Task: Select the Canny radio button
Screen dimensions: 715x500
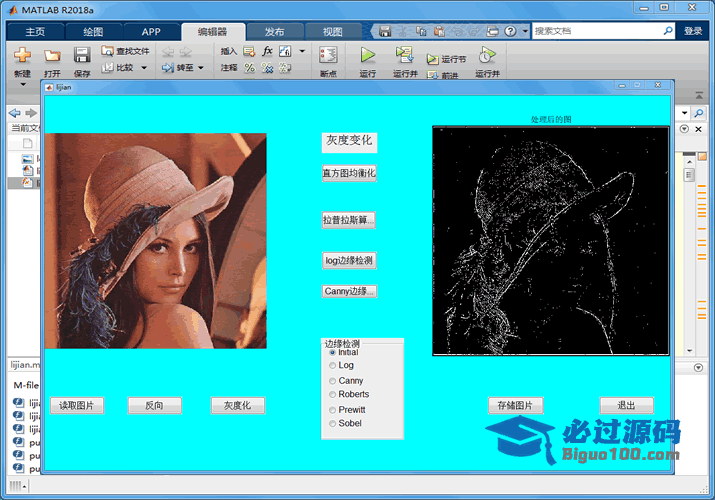Action: coord(332,381)
